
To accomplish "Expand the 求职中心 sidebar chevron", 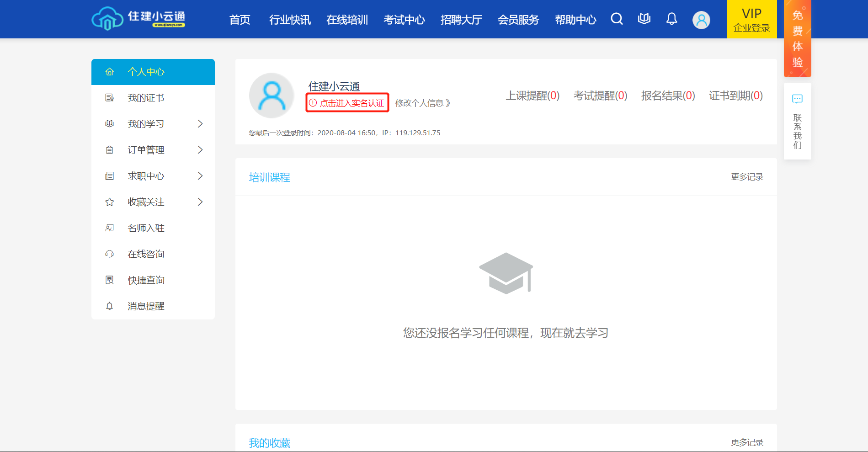I will (200, 176).
